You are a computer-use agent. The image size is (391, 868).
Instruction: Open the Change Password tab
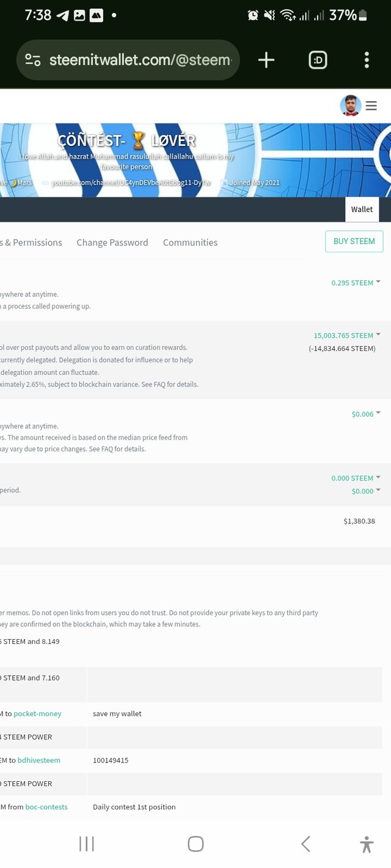tap(112, 242)
